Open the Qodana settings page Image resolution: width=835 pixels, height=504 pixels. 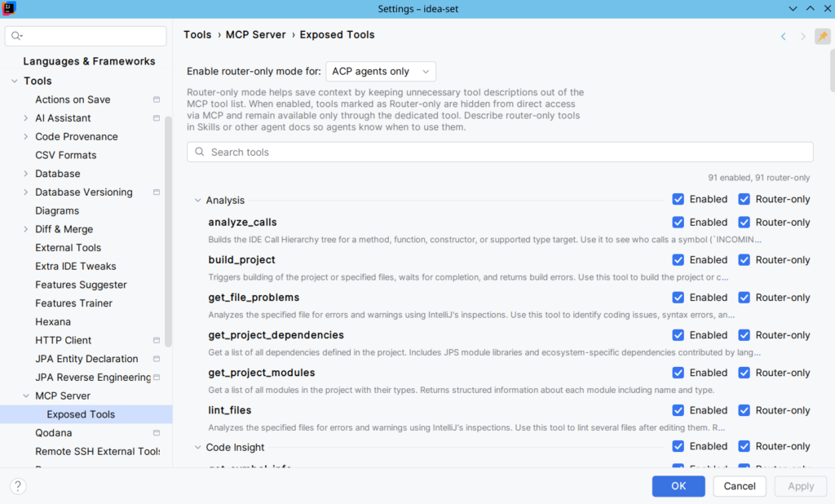click(x=53, y=432)
